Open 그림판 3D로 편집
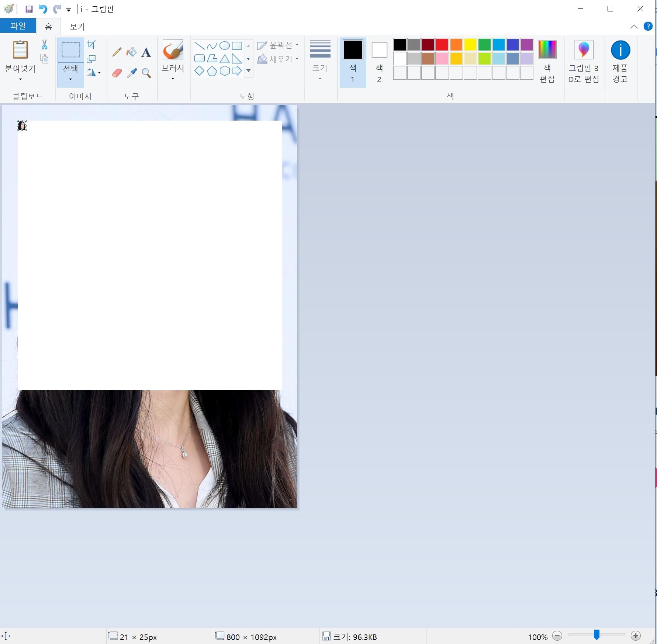 click(x=584, y=62)
